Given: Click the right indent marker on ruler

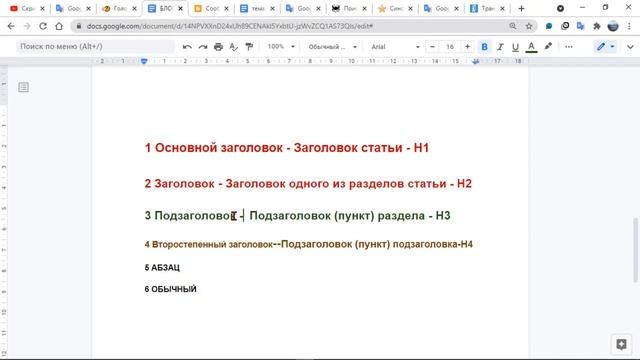Looking at the screenshot, I should 476,61.
